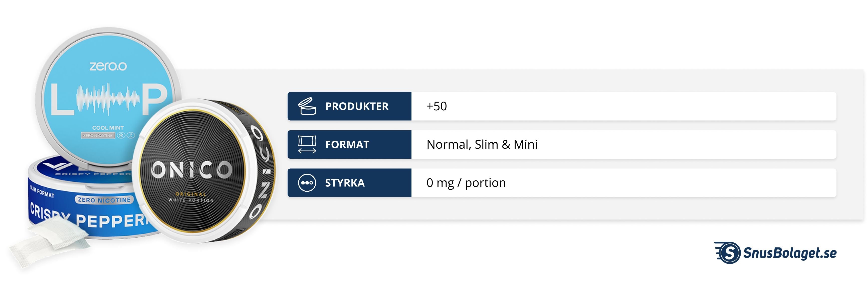Click the snus can icon beside Produkter

(x=307, y=106)
